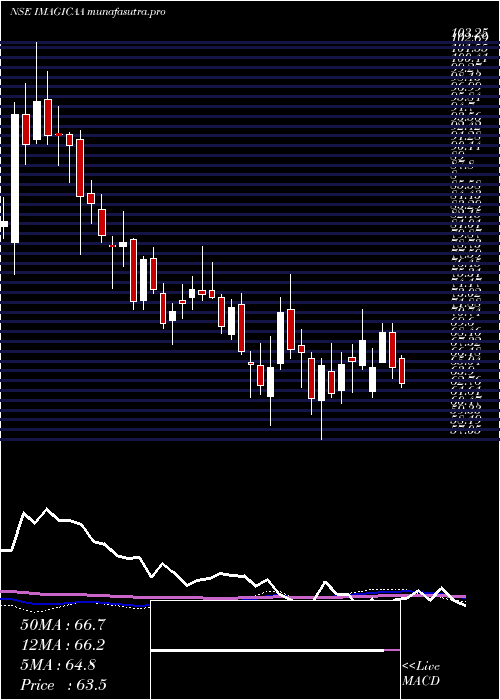Click the "5MA : 64.8" value

point(58,665)
